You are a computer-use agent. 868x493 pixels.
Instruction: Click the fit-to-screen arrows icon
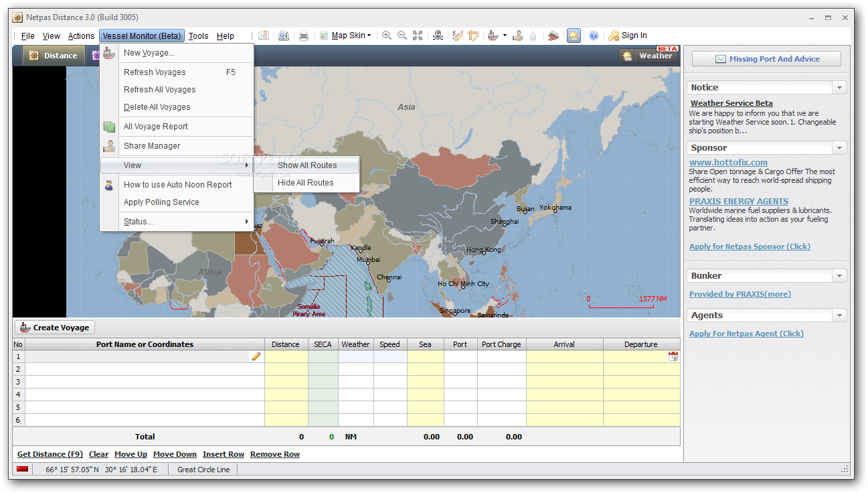(418, 36)
